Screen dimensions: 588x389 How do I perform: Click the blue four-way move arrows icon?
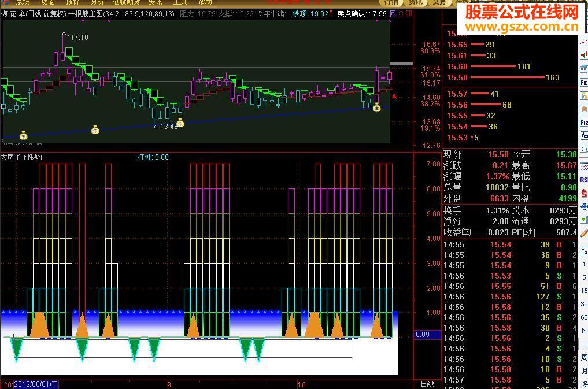click(x=584, y=206)
